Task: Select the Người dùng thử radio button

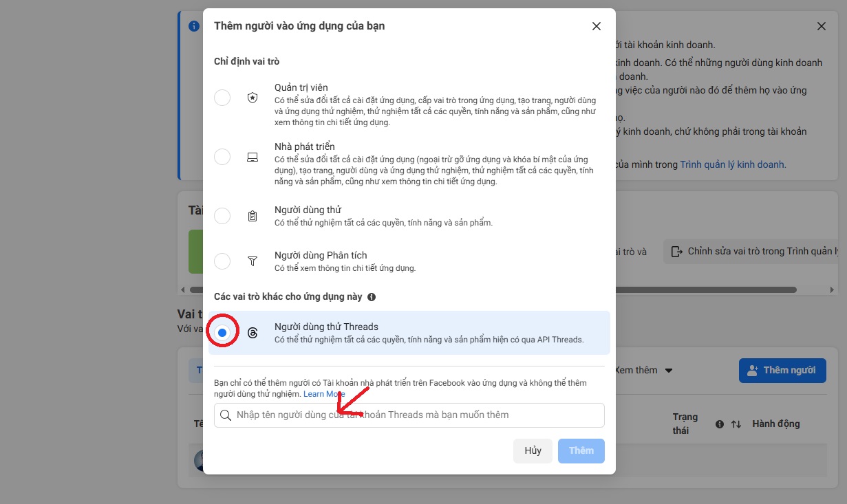Action: (x=222, y=216)
